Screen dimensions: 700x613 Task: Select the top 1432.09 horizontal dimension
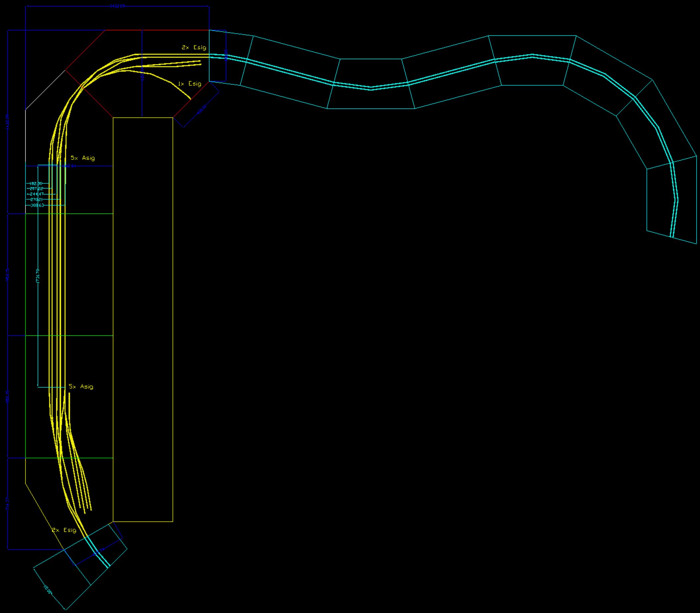(117, 6)
